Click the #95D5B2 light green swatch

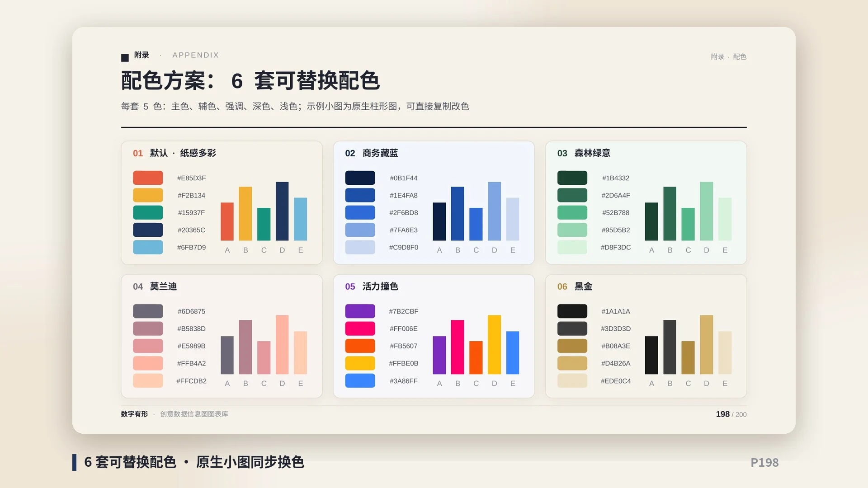pos(572,230)
